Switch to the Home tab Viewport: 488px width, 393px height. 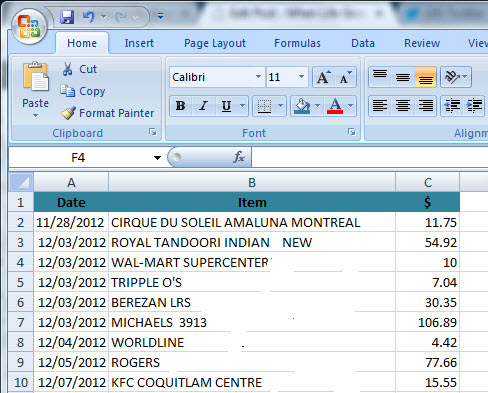[82, 43]
